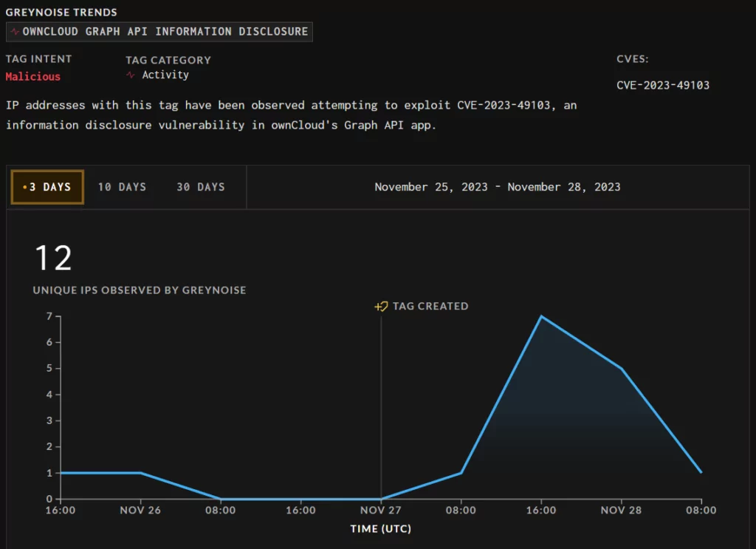Switch to the 10 Days range
This screenshot has height=549, width=756.
point(122,187)
